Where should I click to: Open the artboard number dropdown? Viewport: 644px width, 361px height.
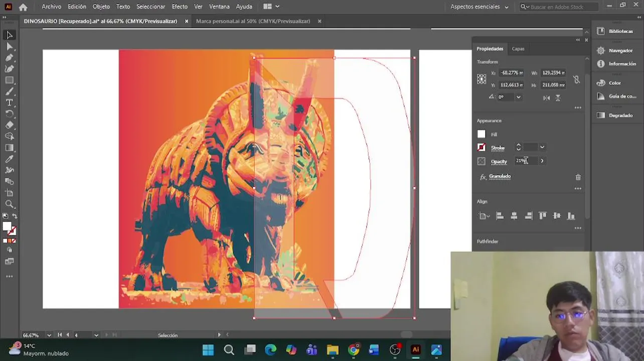tap(96, 335)
